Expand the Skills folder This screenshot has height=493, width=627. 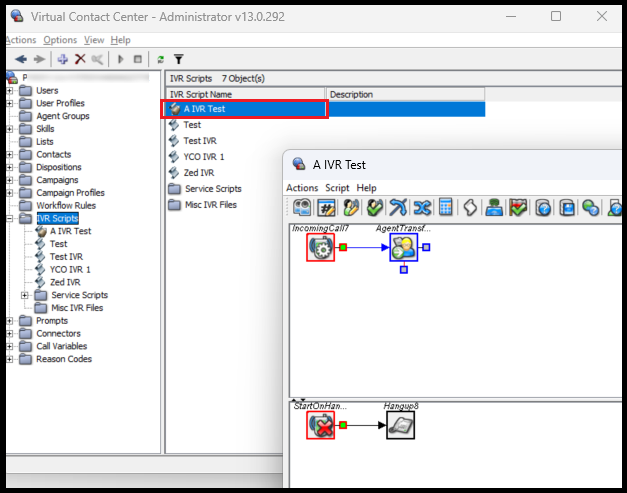point(10,129)
